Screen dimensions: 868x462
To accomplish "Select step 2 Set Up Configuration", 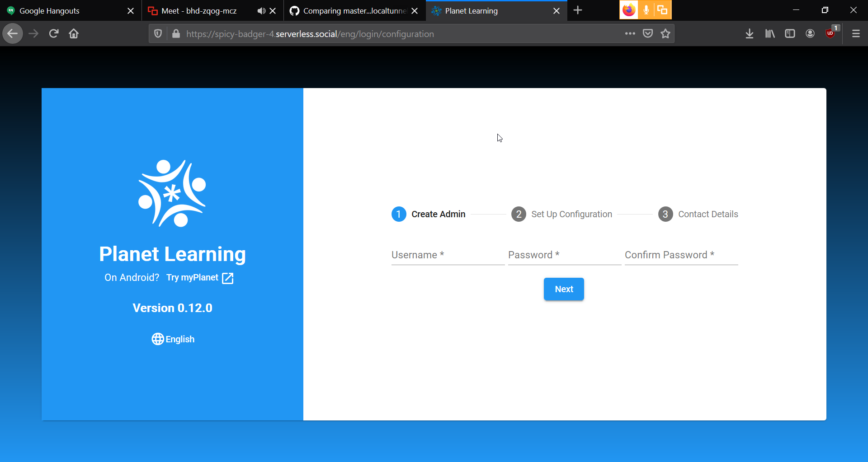I will click(x=562, y=214).
